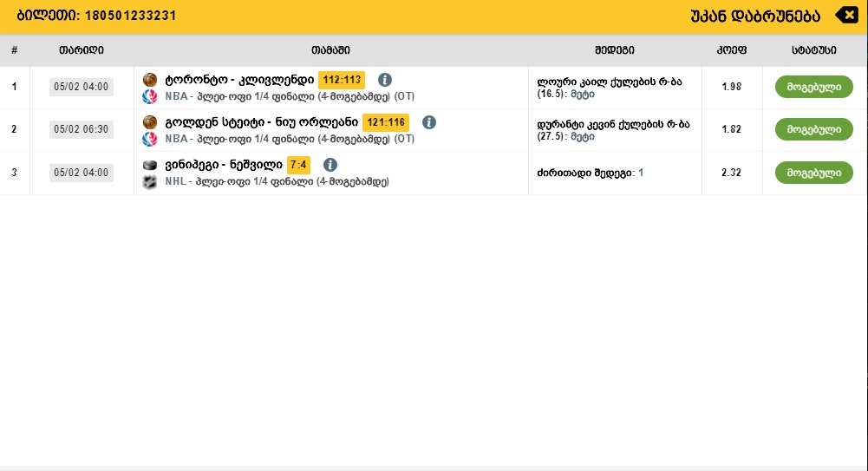Click the # column header
Screen dimensions: 868x471
coord(15,50)
